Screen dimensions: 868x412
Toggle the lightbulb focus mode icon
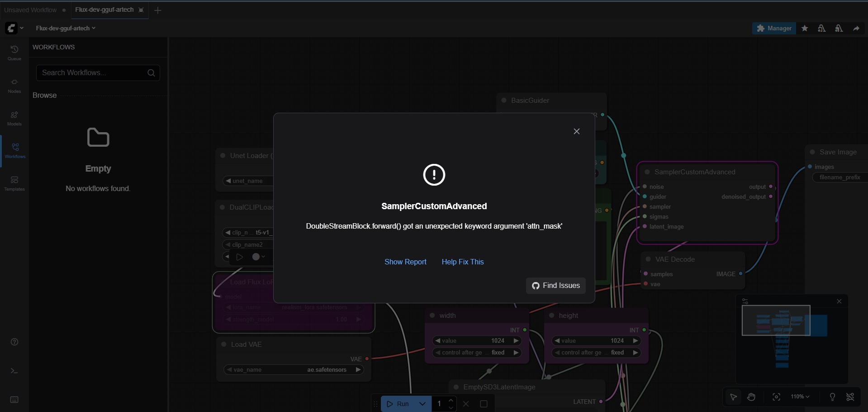tap(832, 397)
